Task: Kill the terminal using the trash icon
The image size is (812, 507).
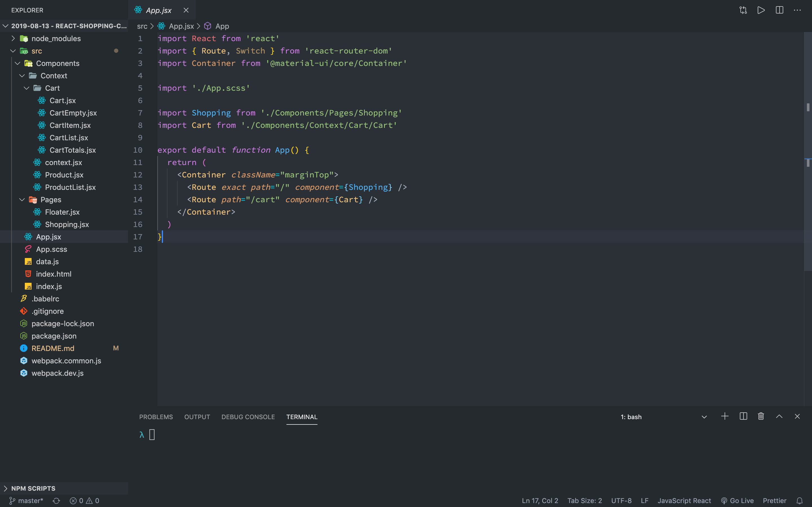Action: (761, 417)
